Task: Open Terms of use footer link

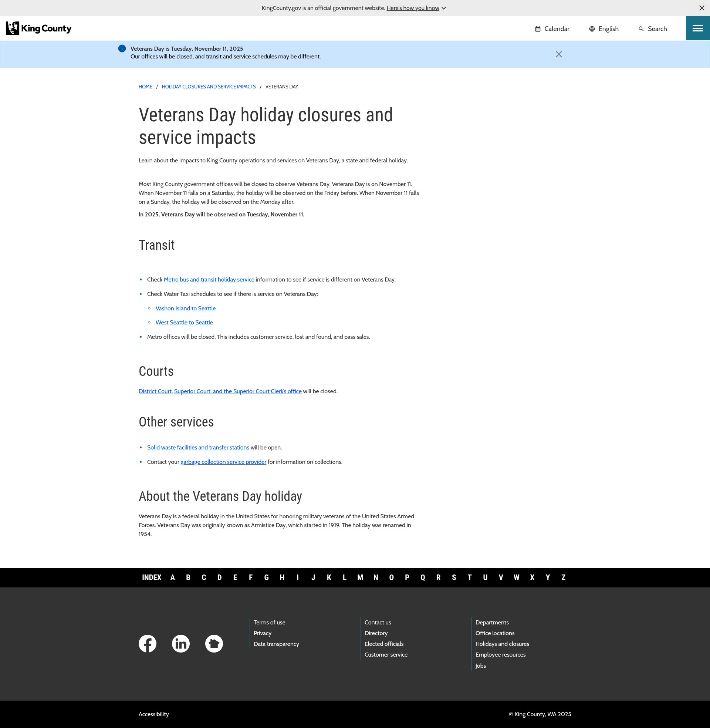Action: pyautogui.click(x=269, y=623)
